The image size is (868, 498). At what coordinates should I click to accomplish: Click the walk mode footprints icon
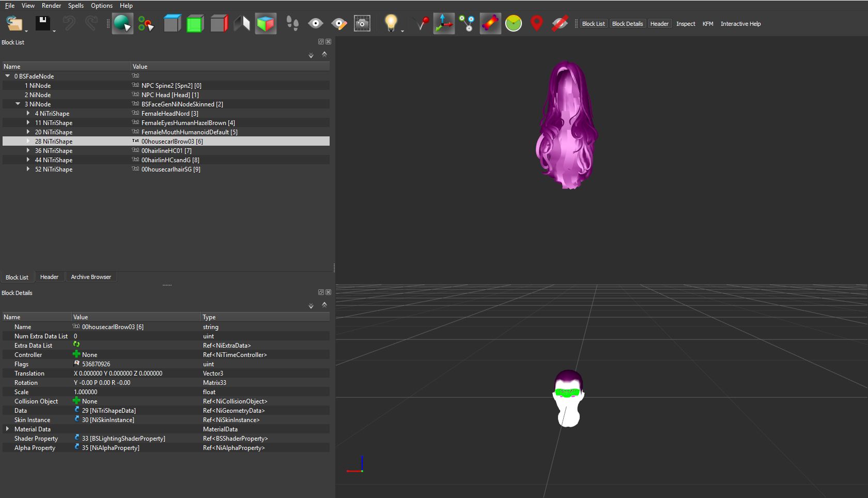click(x=292, y=24)
